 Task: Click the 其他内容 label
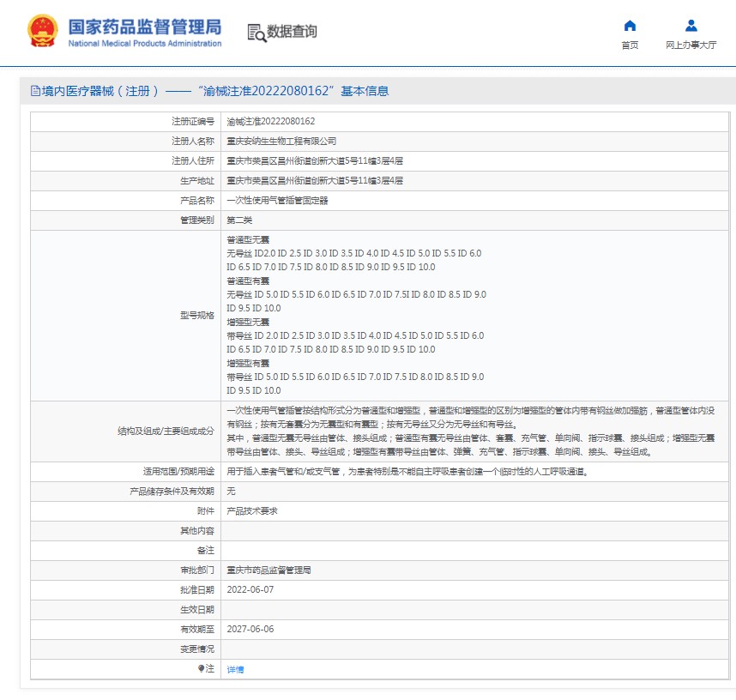[x=197, y=530]
